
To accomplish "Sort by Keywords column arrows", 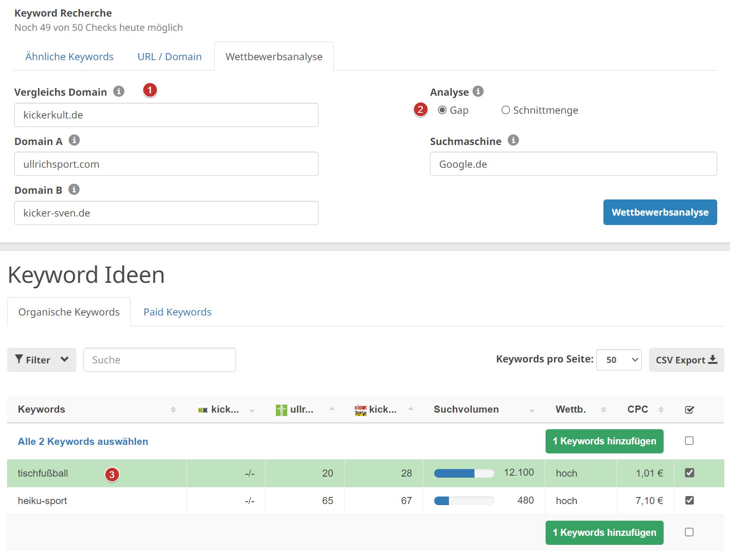I will (173, 409).
